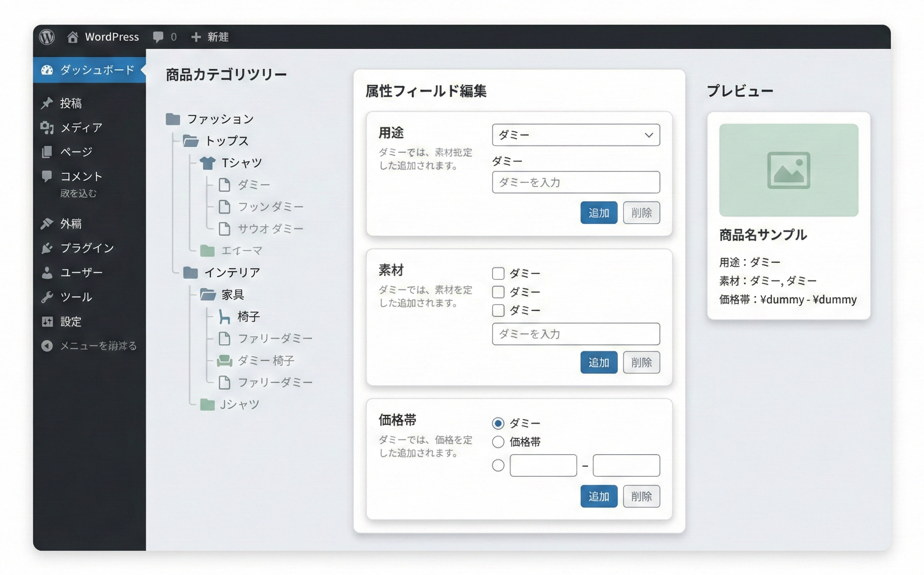Image resolution: width=924 pixels, height=575 pixels.
Task: Check the first ダミー checkbox under 素材
Action: 498,273
